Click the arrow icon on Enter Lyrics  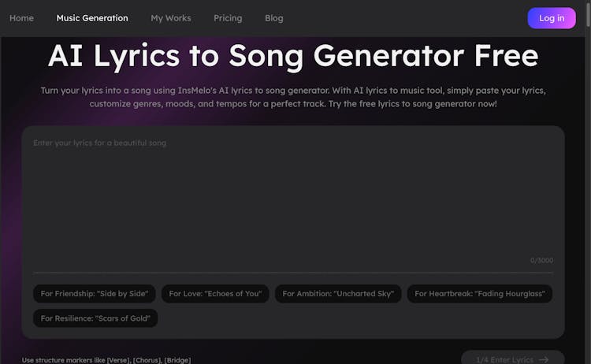(x=544, y=359)
